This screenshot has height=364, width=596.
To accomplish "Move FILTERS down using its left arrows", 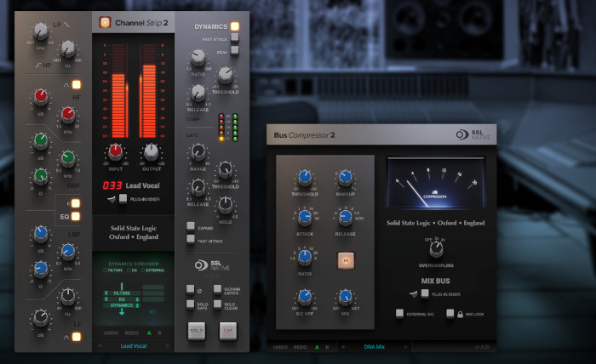I will 106,293.
